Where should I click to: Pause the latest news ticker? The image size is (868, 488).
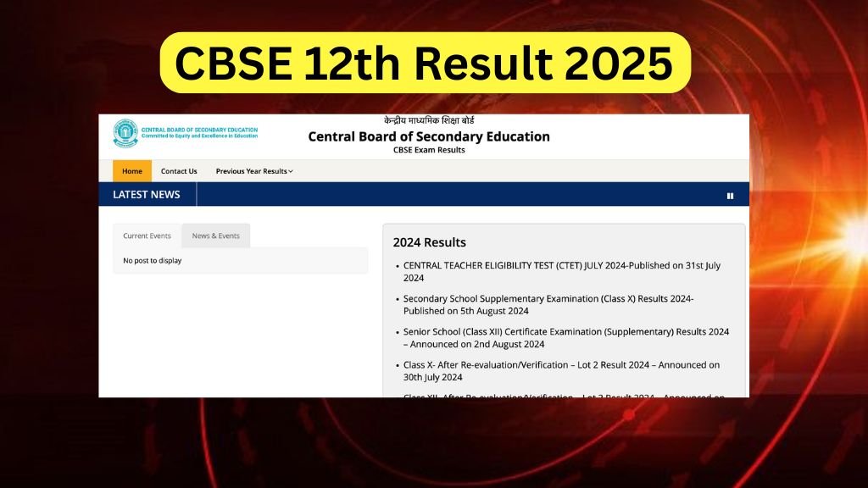[730, 196]
